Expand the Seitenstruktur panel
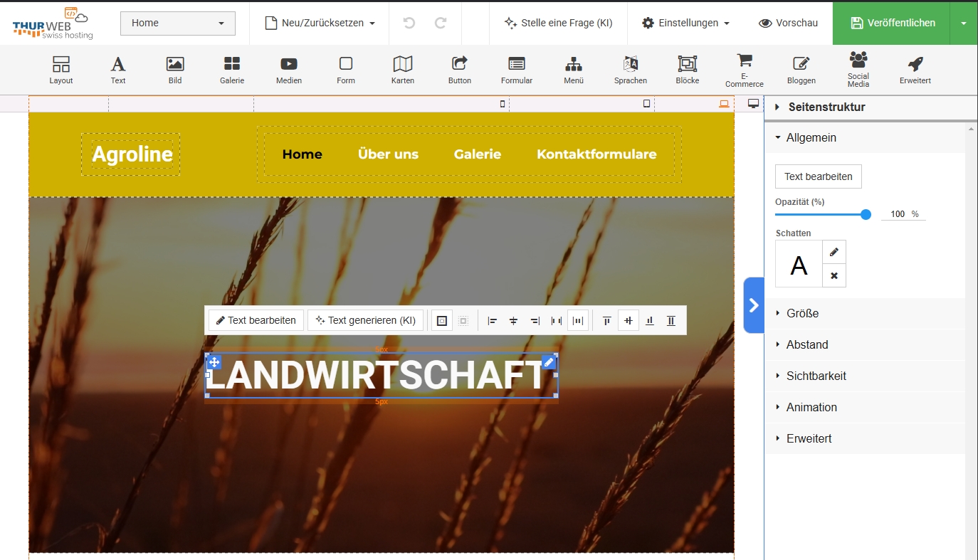 826,107
